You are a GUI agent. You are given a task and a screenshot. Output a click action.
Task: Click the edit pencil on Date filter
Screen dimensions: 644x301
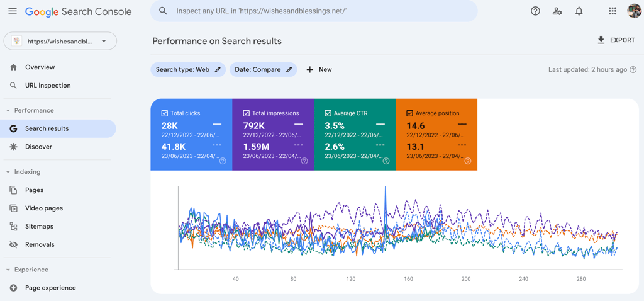(x=289, y=70)
